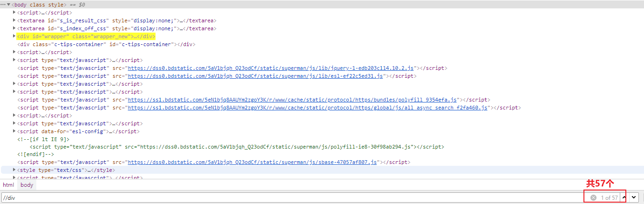
Task: Open the esl-ef22c5ed31.js source link
Action: click(x=255, y=76)
